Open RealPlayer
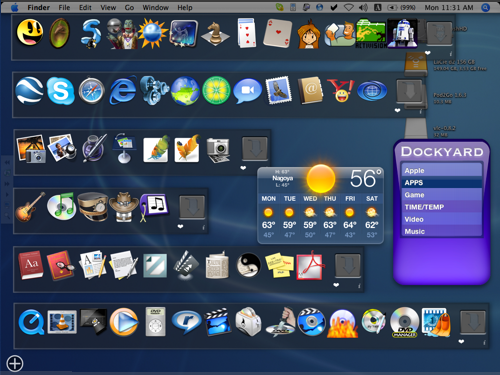The image size is (500, 375). pos(187,322)
